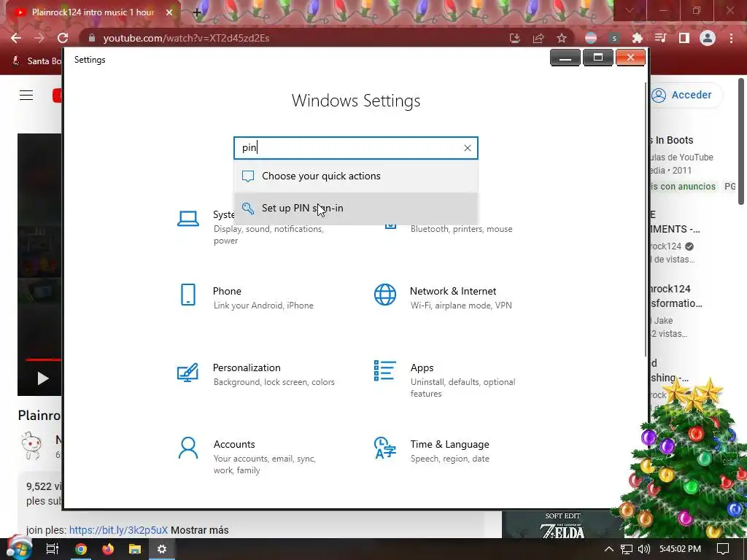Open a new Chrome tab
Image resolution: width=747 pixels, height=560 pixels.
click(197, 12)
